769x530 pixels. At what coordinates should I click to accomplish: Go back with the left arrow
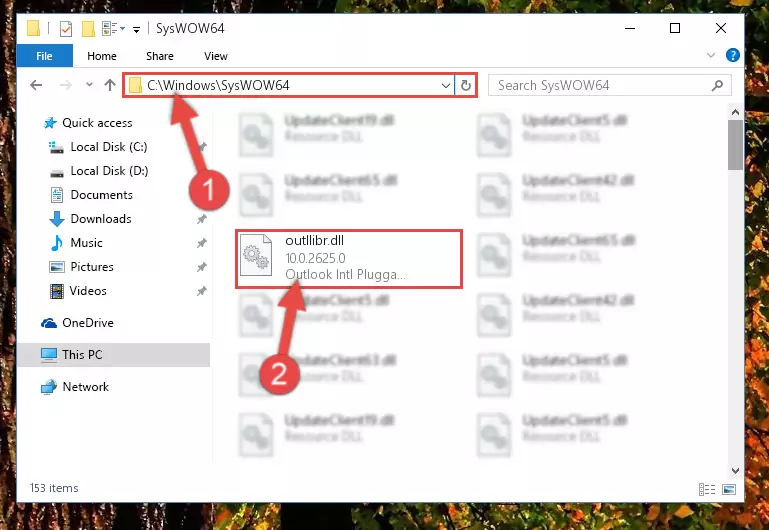tap(36, 85)
